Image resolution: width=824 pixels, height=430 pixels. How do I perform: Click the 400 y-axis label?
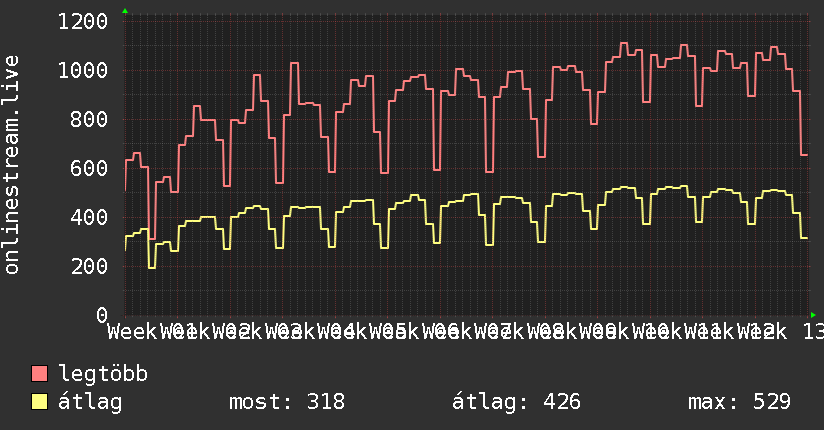click(x=89, y=217)
